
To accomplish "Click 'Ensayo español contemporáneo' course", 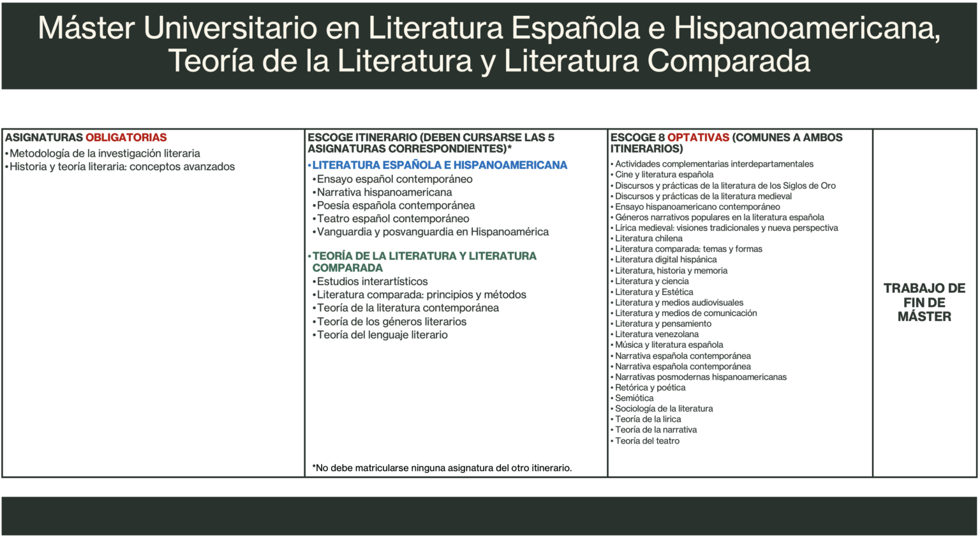I will tap(394, 179).
